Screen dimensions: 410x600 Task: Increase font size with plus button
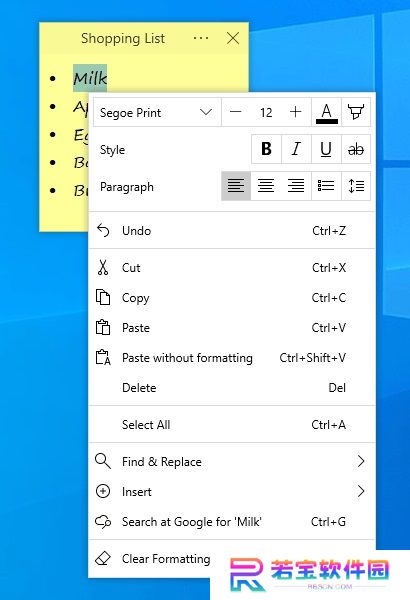click(x=296, y=112)
